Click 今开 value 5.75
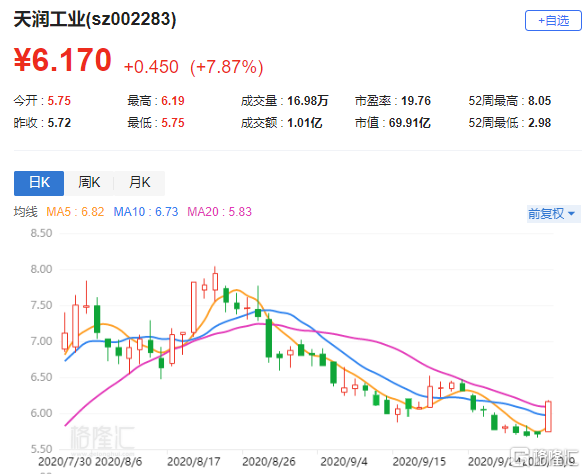 tap(59, 101)
